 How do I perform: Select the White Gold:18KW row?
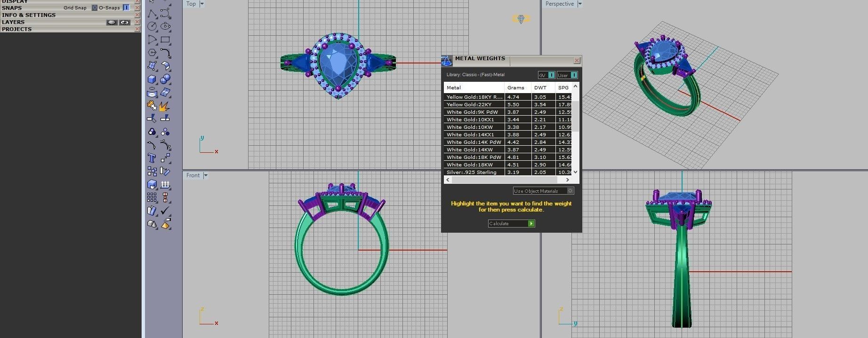pyautogui.click(x=508, y=165)
